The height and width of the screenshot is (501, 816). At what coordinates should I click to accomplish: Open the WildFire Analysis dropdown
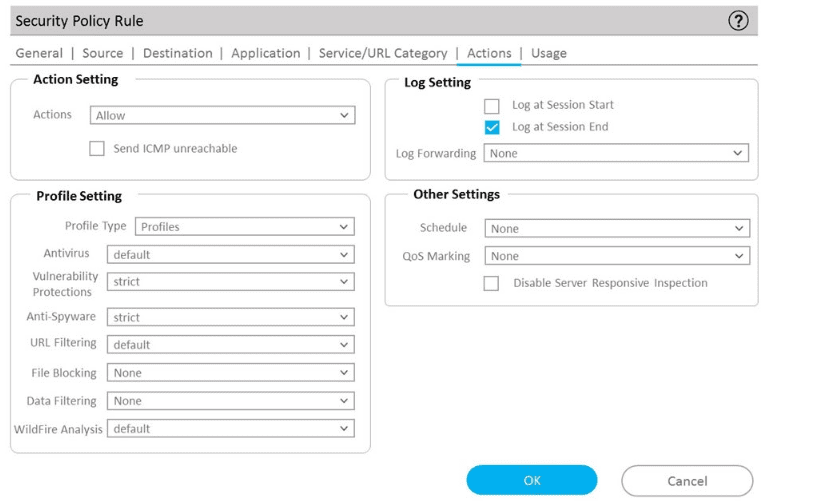coord(230,429)
